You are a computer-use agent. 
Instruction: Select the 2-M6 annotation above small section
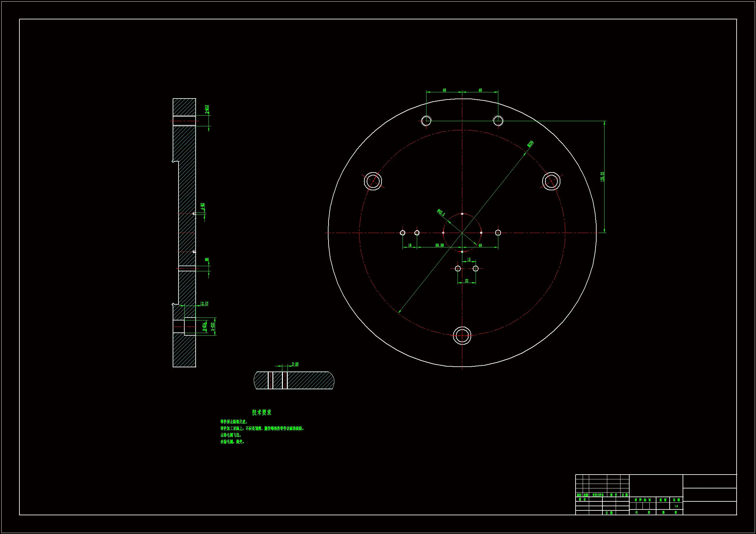295,364
